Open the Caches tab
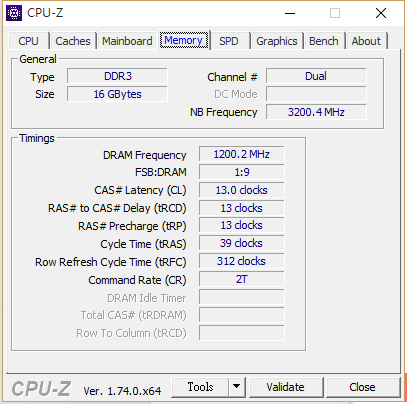The height and width of the screenshot is (404, 407). [x=73, y=41]
